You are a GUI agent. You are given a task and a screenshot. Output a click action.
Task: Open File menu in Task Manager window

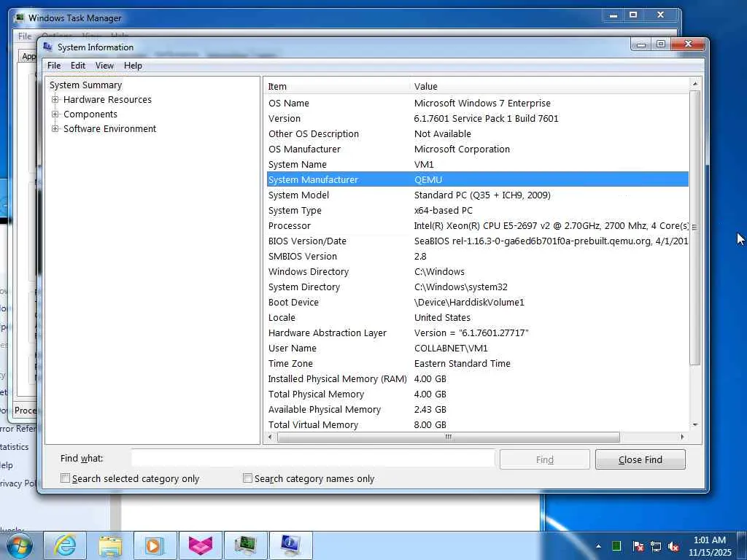click(25, 36)
